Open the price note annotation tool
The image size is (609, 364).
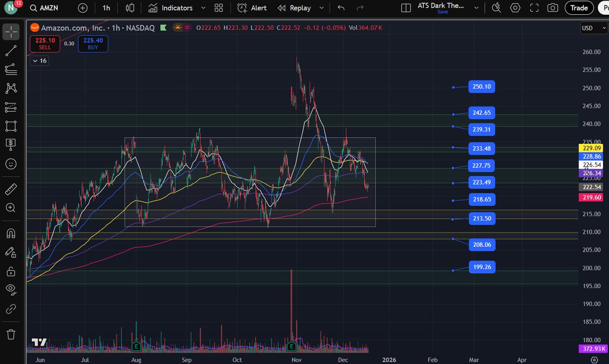pyautogui.click(x=11, y=144)
